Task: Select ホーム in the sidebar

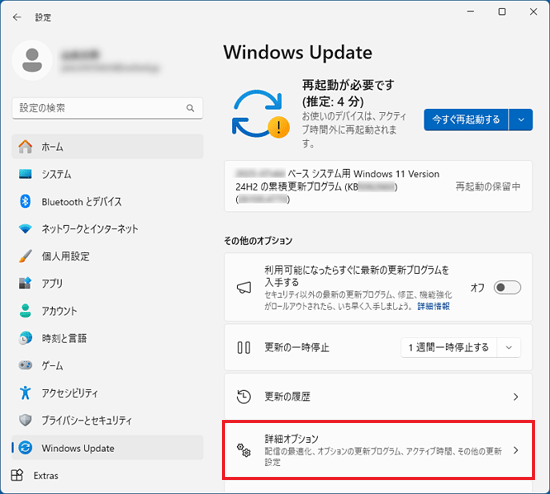Action: coord(108,147)
